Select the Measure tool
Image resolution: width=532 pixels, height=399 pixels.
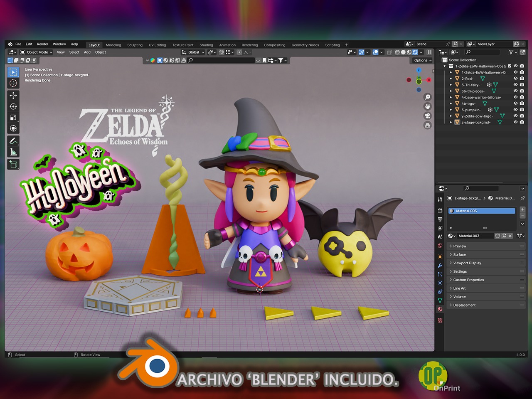13,152
